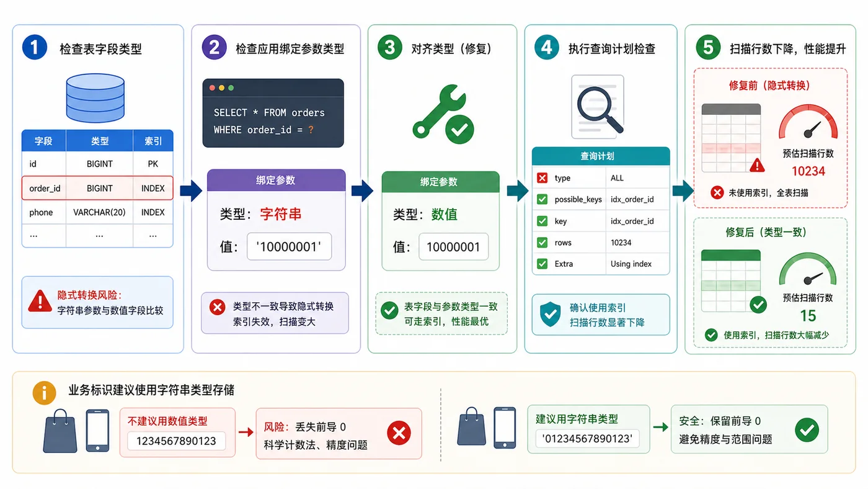Click red X icon beside 类型不一致导致隐式转换

pyautogui.click(x=217, y=307)
